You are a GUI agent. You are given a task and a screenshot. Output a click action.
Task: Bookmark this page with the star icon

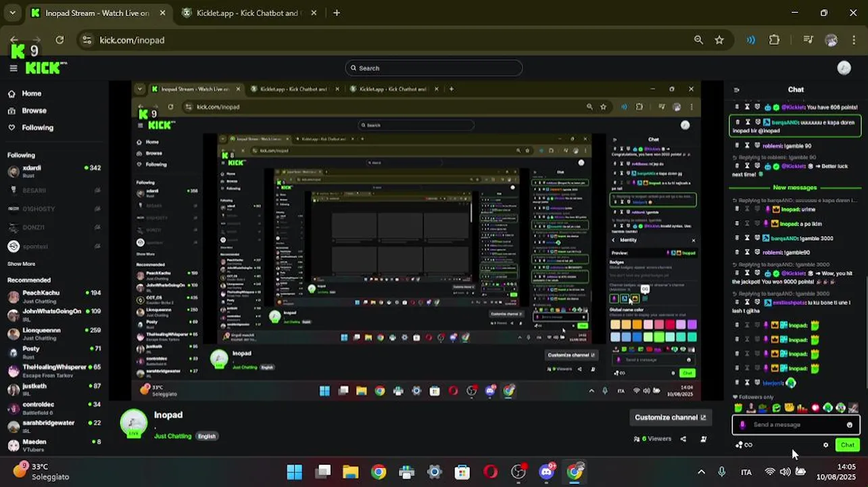[719, 40]
